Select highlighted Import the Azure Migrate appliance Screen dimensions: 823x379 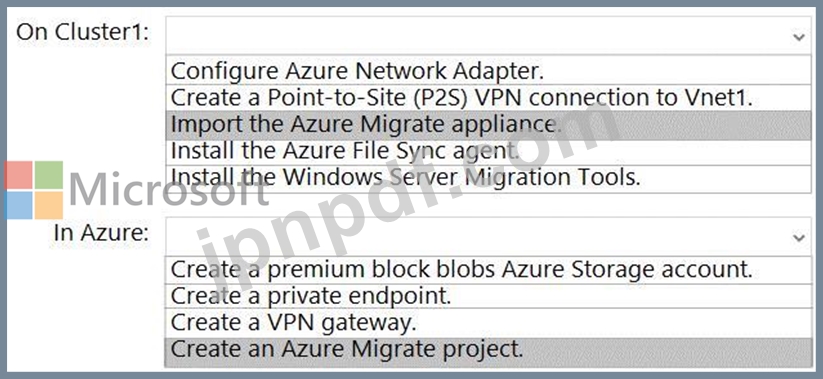(x=489, y=125)
